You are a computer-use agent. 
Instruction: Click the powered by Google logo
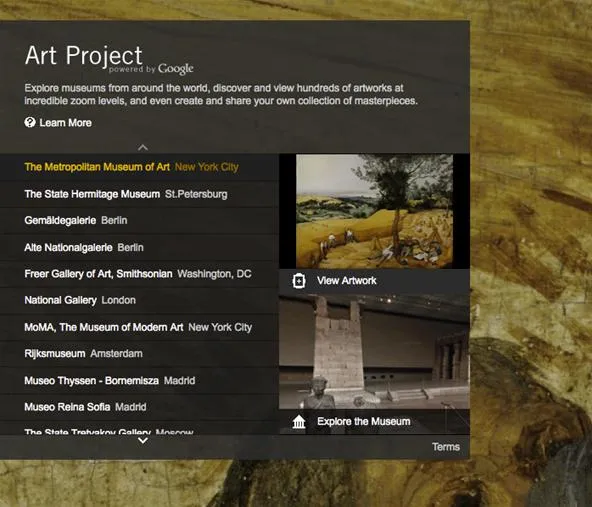[151, 69]
